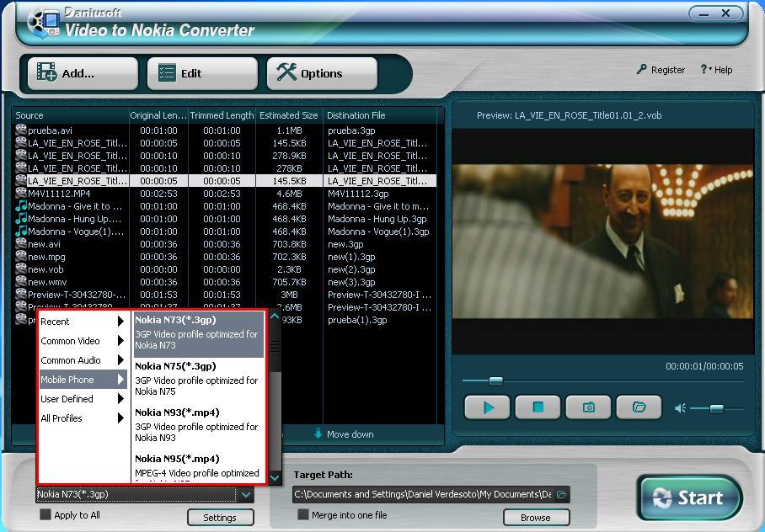Close the converter window
The width and height of the screenshot is (765, 532).
726,13
